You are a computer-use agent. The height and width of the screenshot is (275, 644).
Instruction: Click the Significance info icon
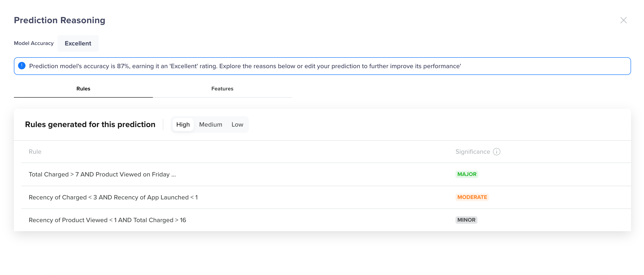[496, 152]
